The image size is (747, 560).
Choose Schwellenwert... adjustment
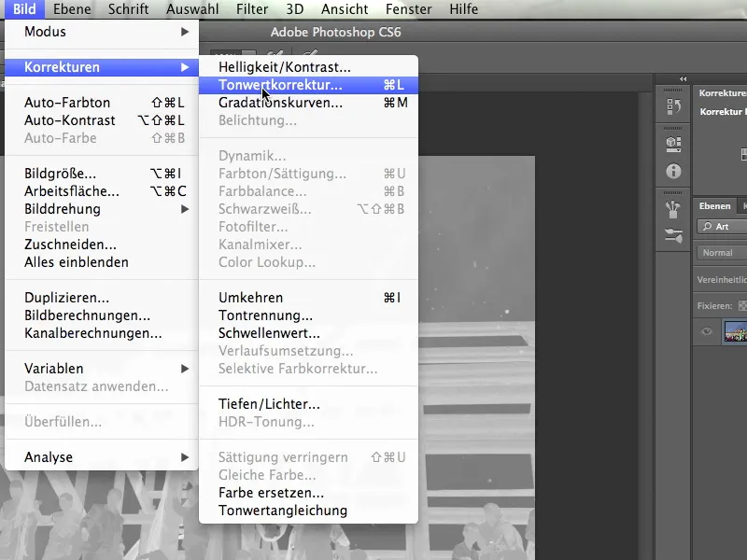[308, 333]
